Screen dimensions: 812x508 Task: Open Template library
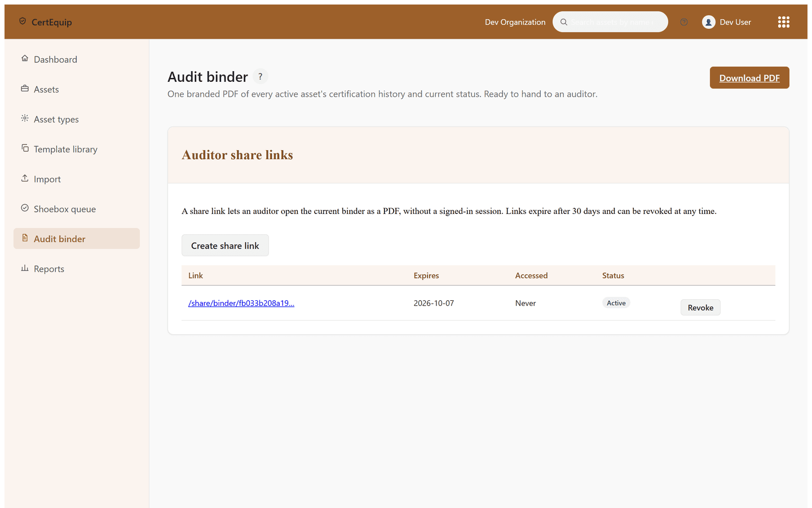77,149
